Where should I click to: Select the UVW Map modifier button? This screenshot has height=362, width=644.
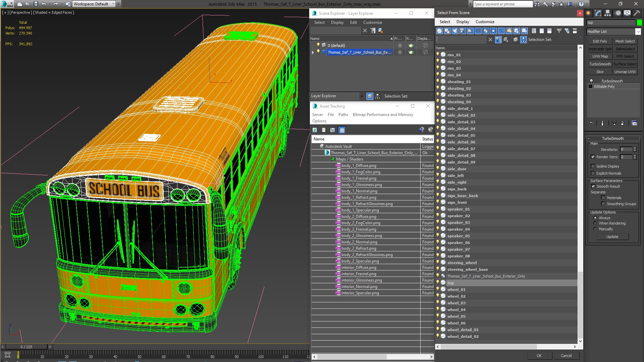(600, 57)
